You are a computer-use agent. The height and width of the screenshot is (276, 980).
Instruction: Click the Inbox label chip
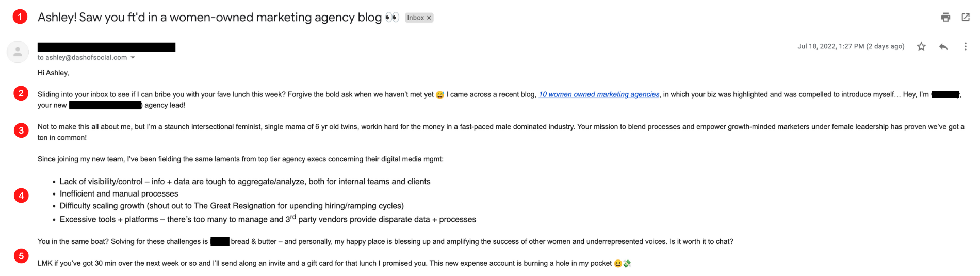click(x=419, y=18)
